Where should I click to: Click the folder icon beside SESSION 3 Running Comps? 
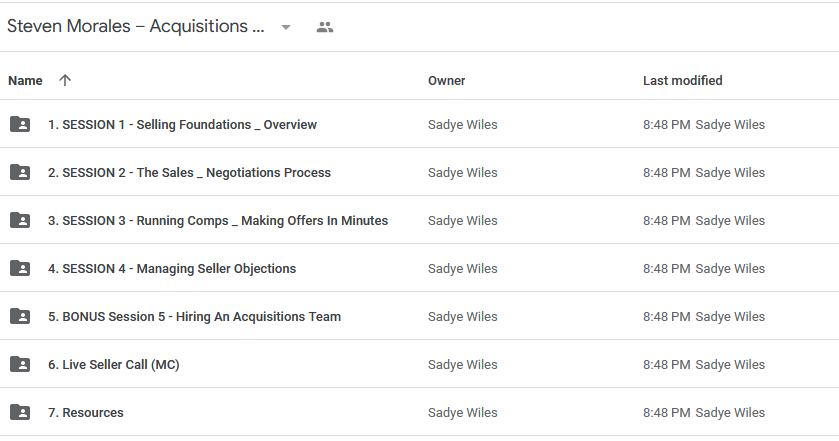pyautogui.click(x=20, y=220)
